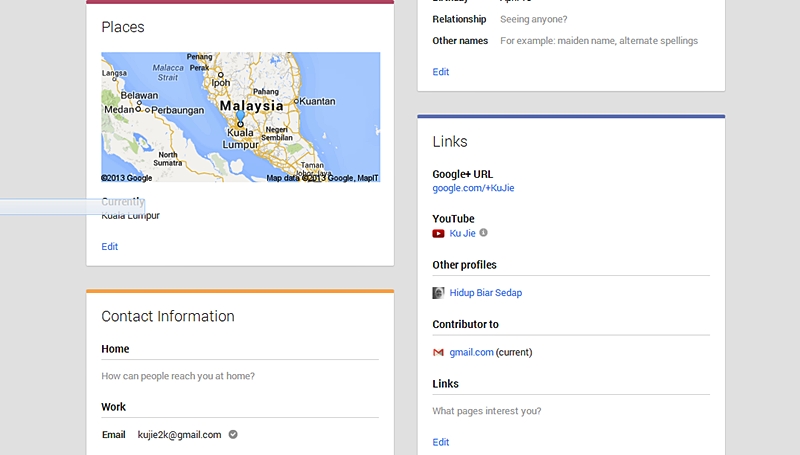Edit the Links card
This screenshot has height=455, width=800.
[440, 442]
